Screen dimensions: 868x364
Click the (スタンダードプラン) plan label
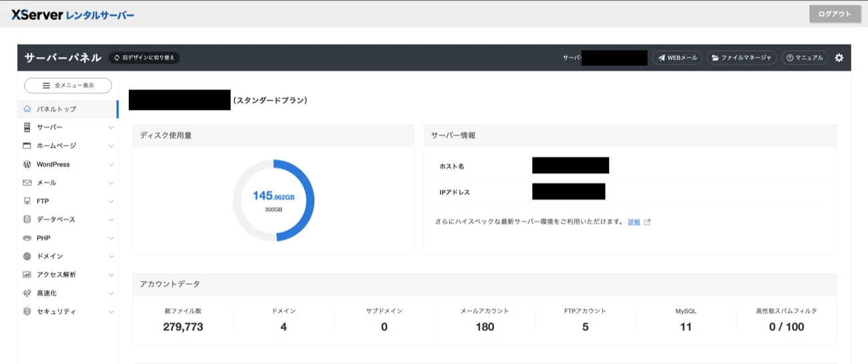tap(270, 100)
